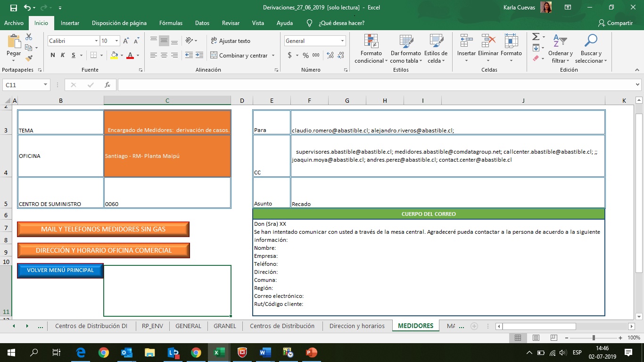Open the Calibri font name dropdown
The image size is (644, 362).
[96, 41]
